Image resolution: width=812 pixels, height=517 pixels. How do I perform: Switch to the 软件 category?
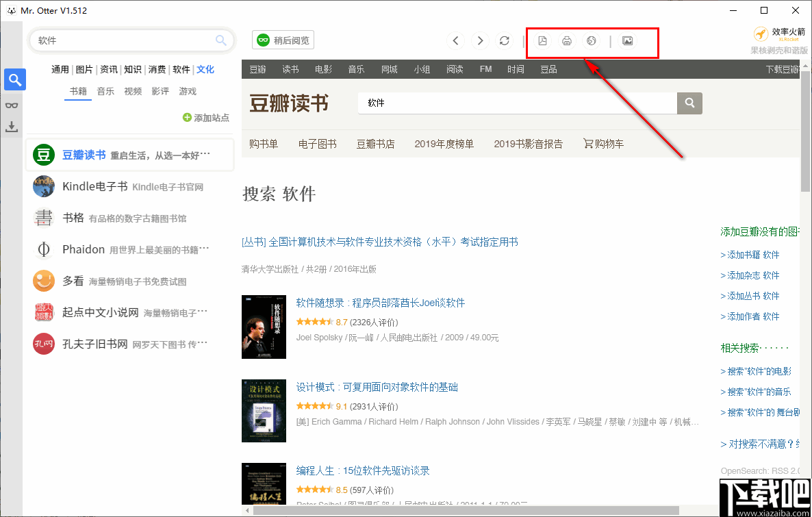click(181, 69)
